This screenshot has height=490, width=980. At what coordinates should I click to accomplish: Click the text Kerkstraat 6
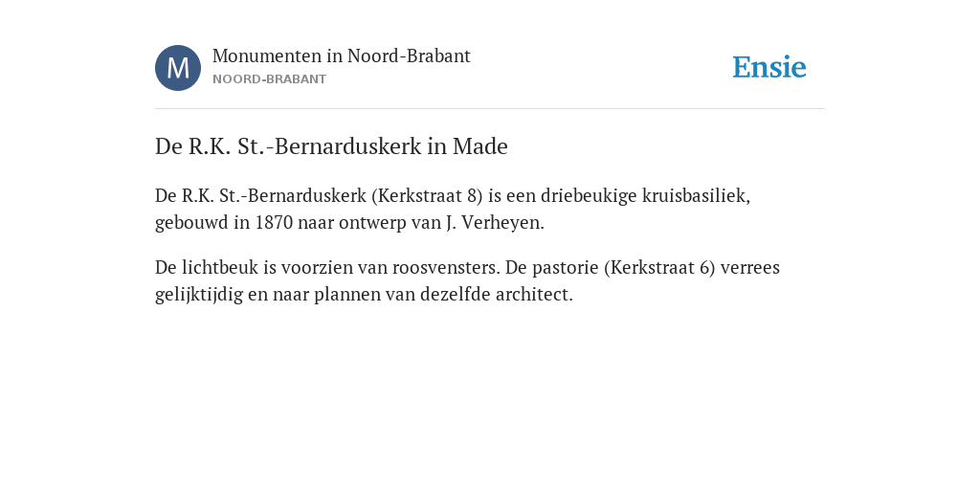659,268
